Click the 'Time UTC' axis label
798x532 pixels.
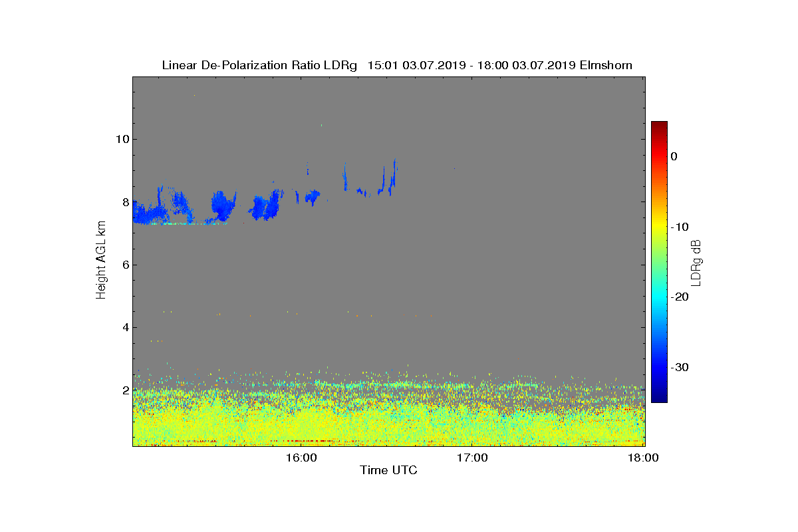tap(389, 471)
